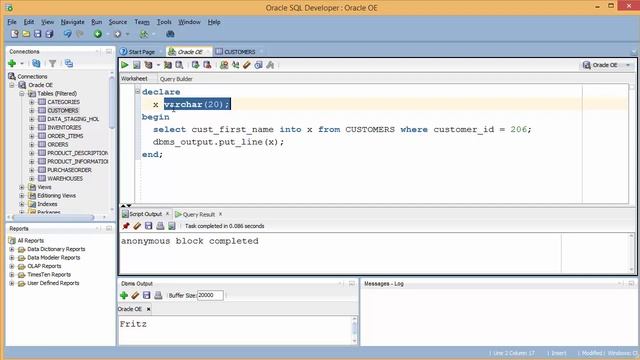Click the 'Fritz' output text

(x=133, y=324)
